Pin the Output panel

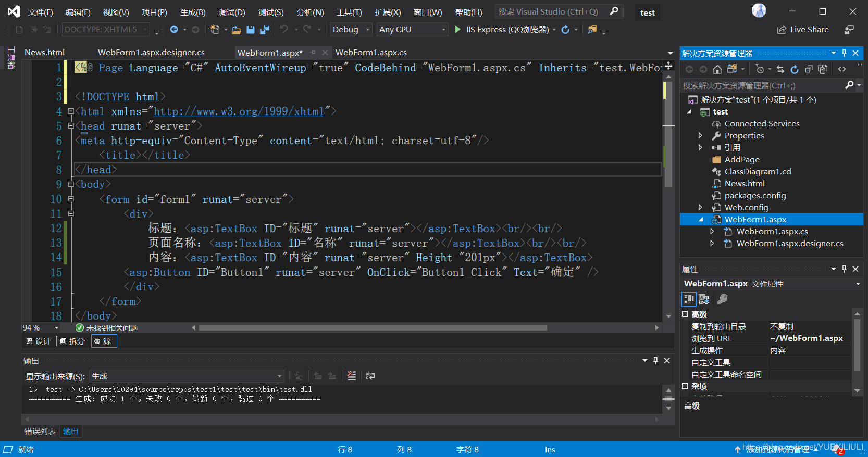point(656,361)
